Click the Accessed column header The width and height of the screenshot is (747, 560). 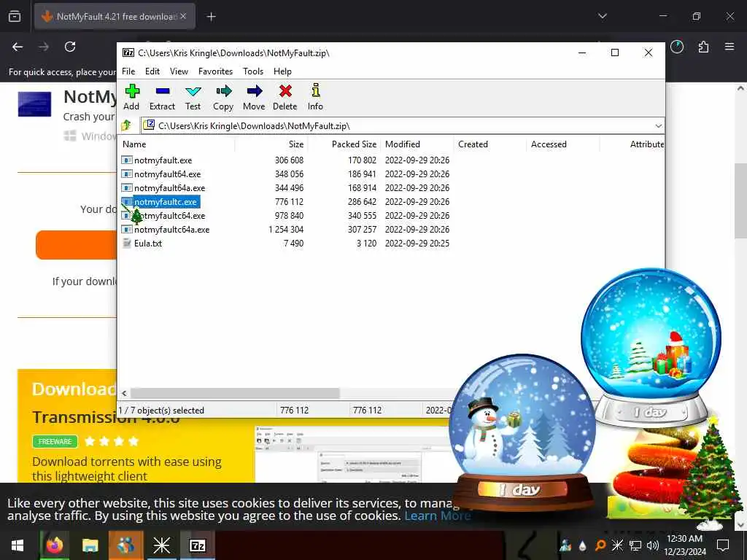point(564,144)
